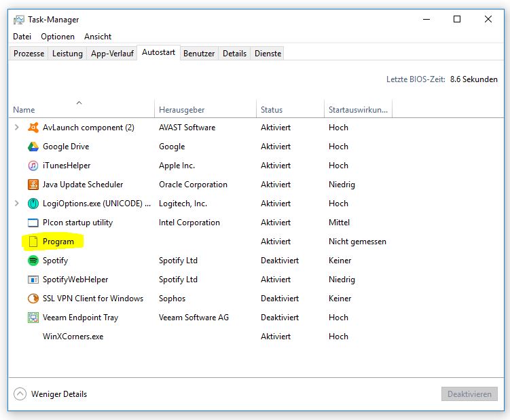The image size is (510, 420).
Task: Click Niedrig impact of SpotifyWebHelper row
Action: click(342, 280)
